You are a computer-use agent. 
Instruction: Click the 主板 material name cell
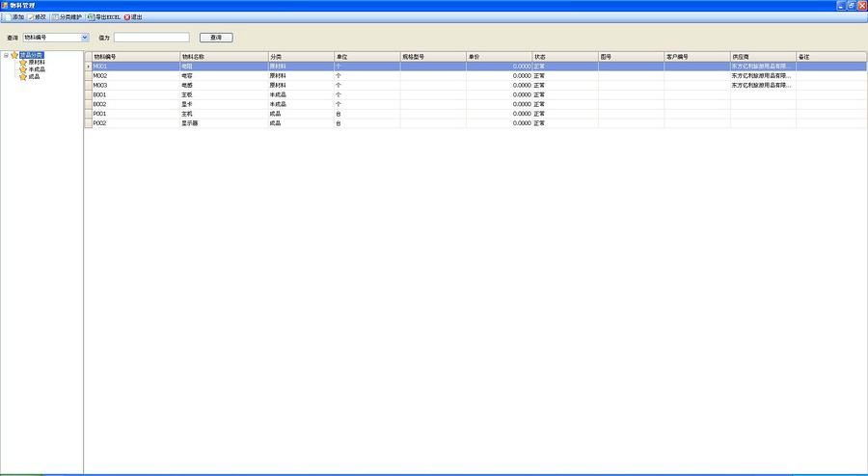pyautogui.click(x=224, y=94)
